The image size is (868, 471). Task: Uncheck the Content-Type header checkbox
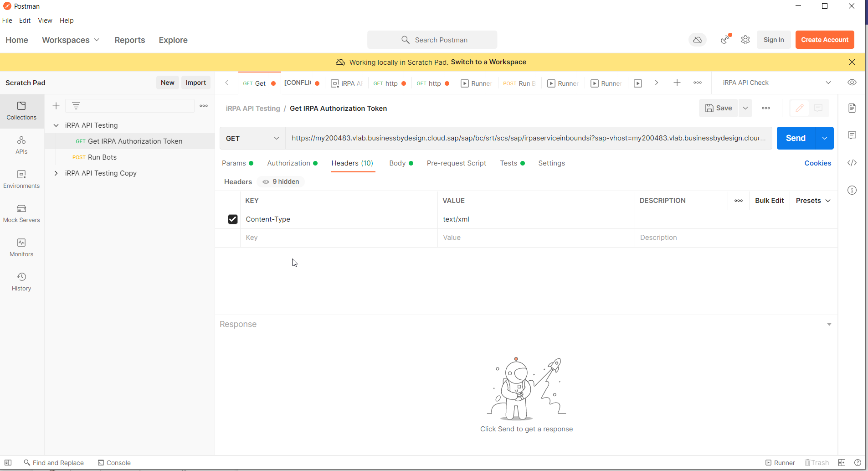point(233,219)
